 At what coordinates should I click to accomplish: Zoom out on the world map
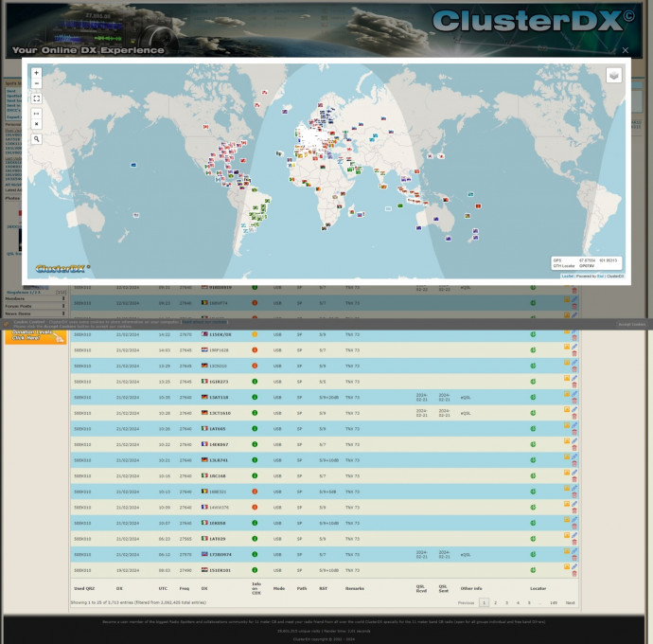(36, 83)
